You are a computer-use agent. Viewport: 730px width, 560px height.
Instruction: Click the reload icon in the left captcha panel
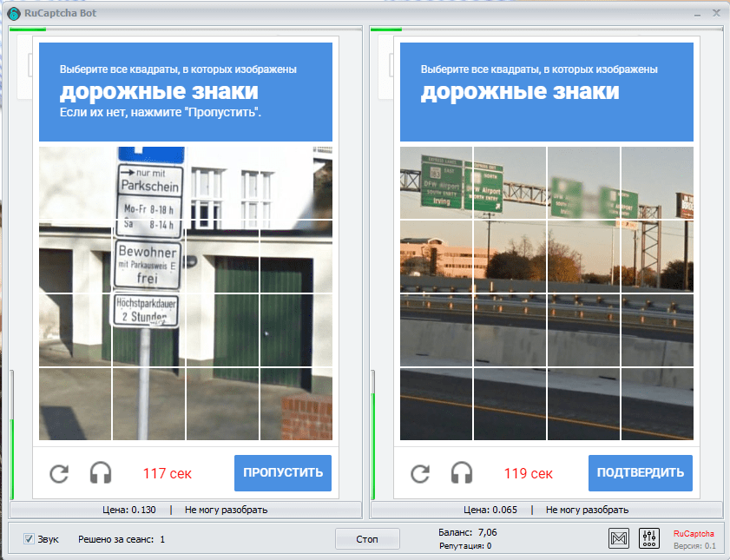point(59,473)
